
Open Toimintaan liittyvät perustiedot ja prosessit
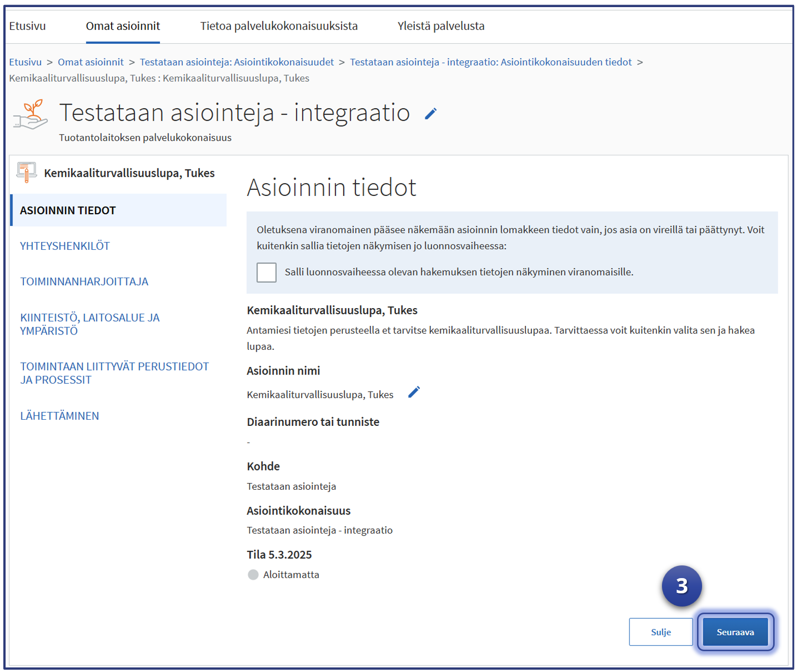pos(114,373)
